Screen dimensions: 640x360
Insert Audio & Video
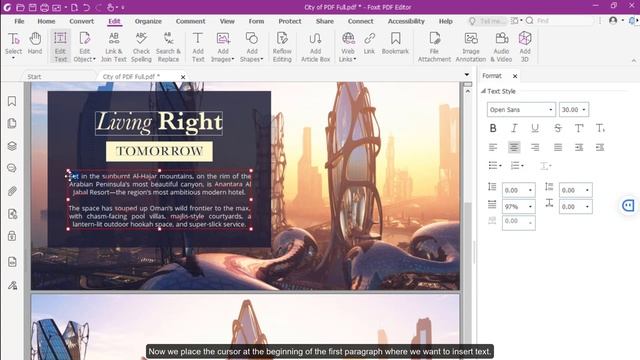point(501,47)
